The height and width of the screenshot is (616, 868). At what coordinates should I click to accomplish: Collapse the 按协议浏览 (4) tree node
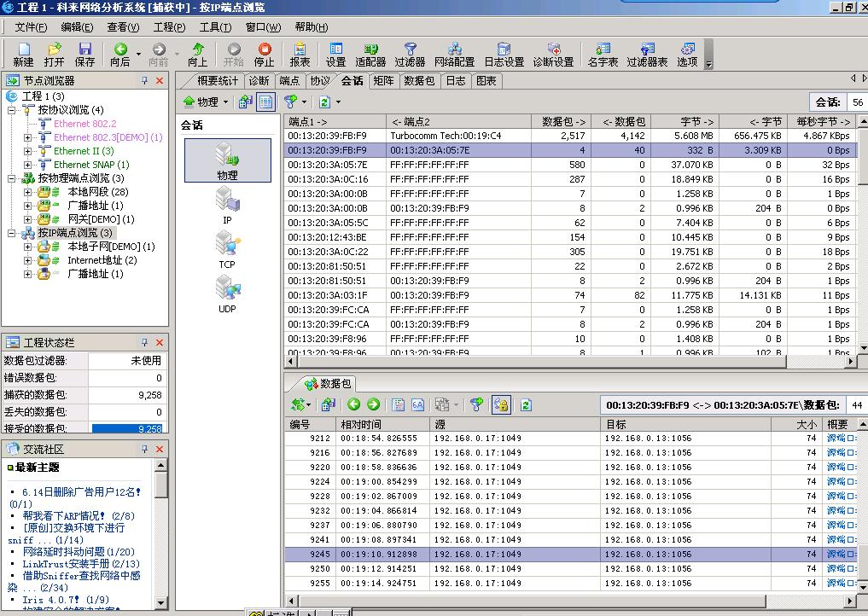[12, 110]
